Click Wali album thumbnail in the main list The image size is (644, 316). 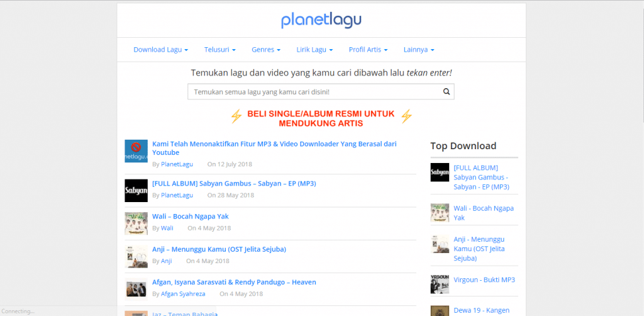tap(136, 223)
